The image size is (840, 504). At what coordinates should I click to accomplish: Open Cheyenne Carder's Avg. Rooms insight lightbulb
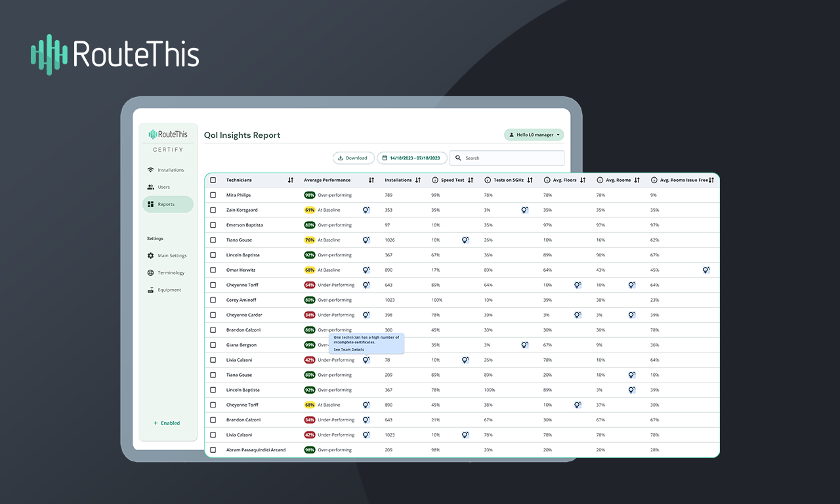(x=631, y=315)
